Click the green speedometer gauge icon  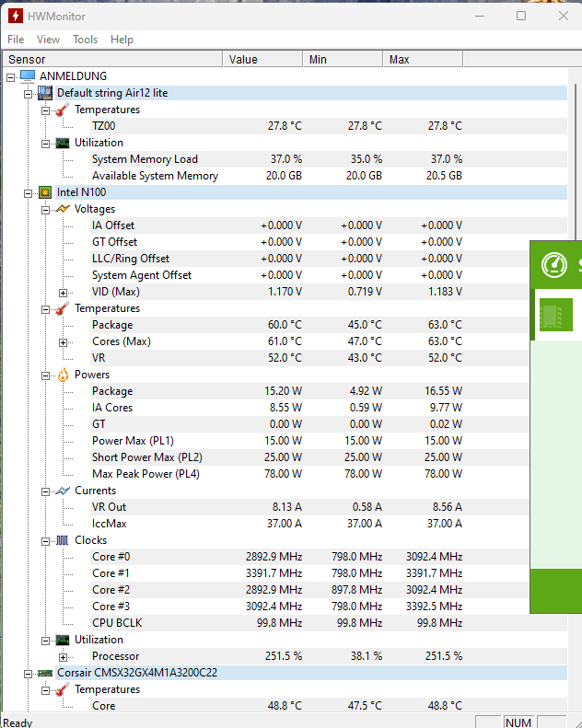coord(553,265)
